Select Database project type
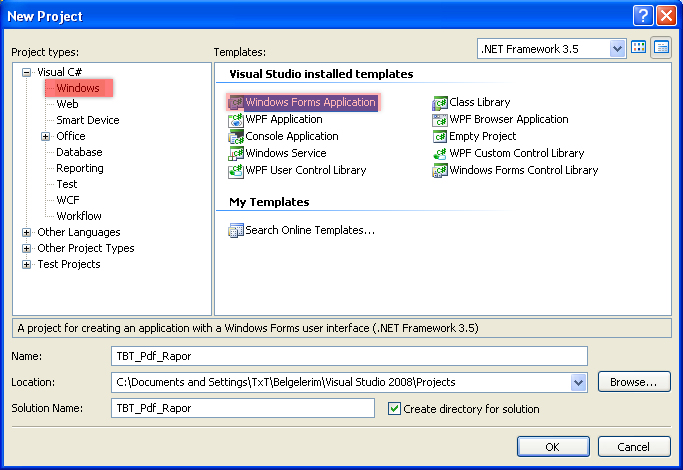The height and width of the screenshot is (470, 683). point(79,152)
